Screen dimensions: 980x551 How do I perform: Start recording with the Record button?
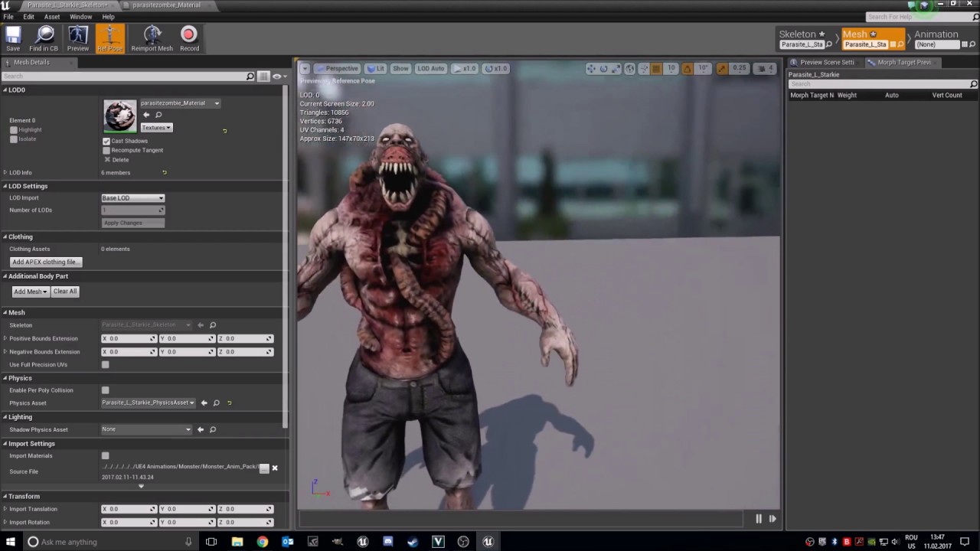tap(189, 38)
